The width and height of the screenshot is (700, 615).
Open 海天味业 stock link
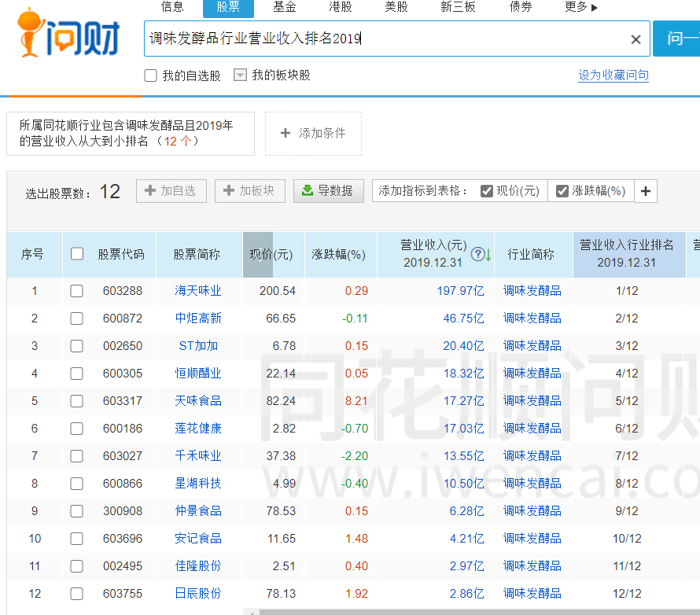click(x=197, y=291)
